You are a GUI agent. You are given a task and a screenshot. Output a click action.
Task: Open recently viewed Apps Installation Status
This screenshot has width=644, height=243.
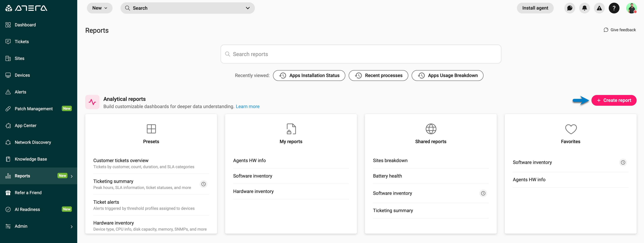tap(309, 76)
